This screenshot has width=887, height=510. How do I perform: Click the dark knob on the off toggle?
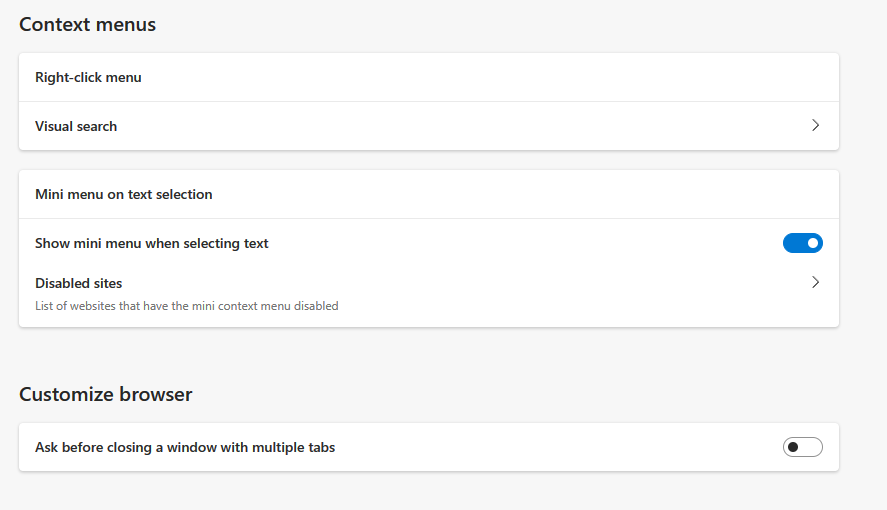pos(793,447)
